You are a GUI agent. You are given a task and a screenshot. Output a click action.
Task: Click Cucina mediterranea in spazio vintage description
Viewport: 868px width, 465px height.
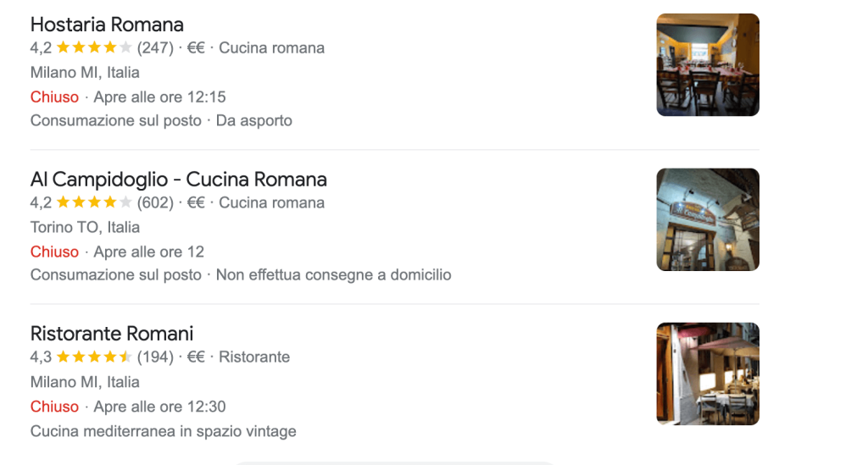(164, 431)
